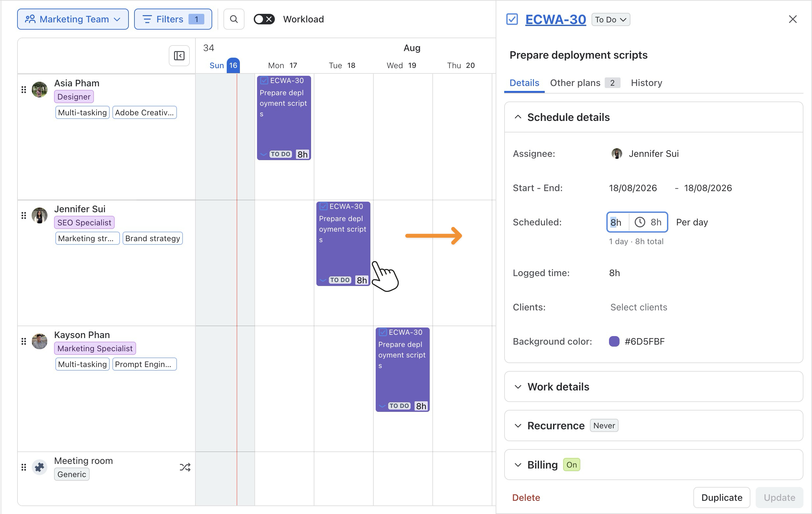This screenshot has width=812, height=514.
Task: Open the To Do status dropdown
Action: [611, 19]
